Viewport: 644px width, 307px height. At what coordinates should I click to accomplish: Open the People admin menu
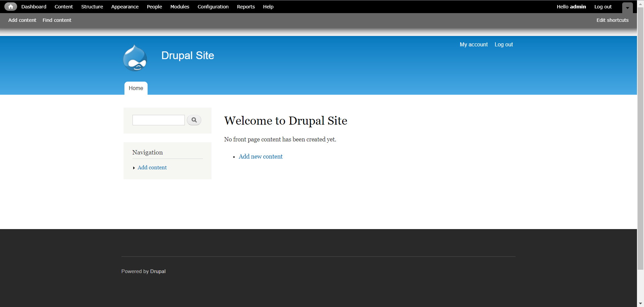[154, 7]
